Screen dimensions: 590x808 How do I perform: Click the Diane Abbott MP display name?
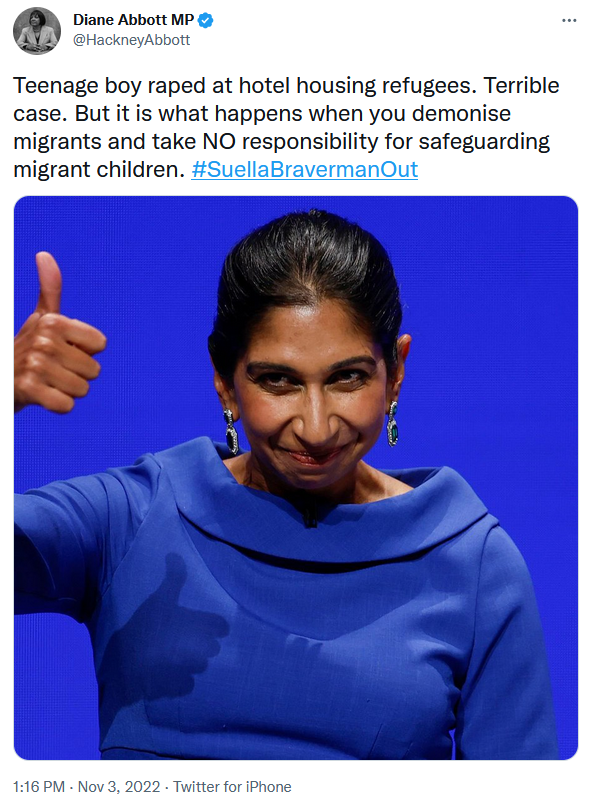[x=133, y=20]
